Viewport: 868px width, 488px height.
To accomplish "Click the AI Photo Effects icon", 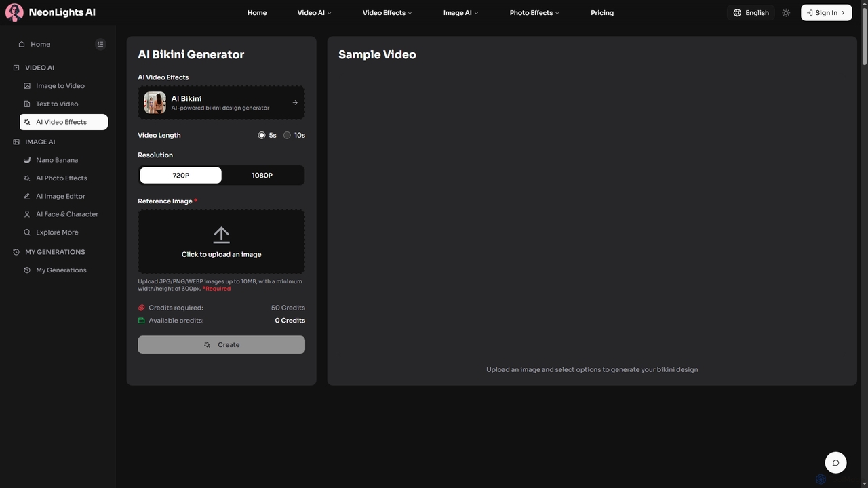I will [x=27, y=178].
